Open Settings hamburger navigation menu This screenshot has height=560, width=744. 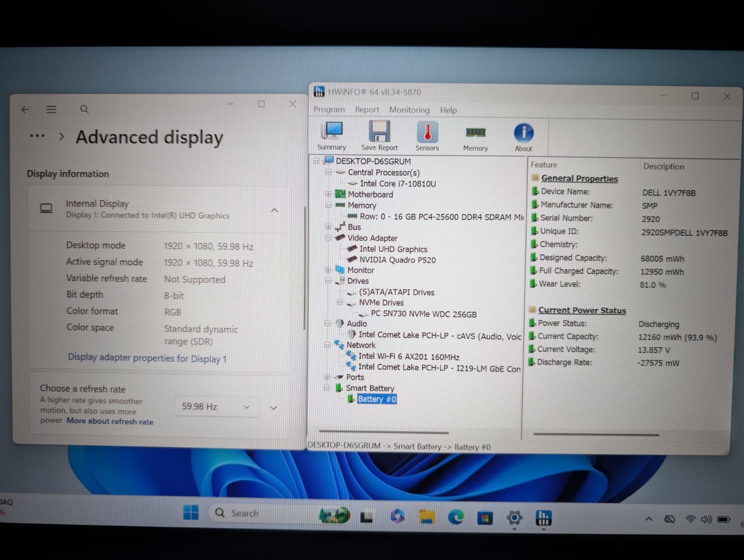coord(51,109)
